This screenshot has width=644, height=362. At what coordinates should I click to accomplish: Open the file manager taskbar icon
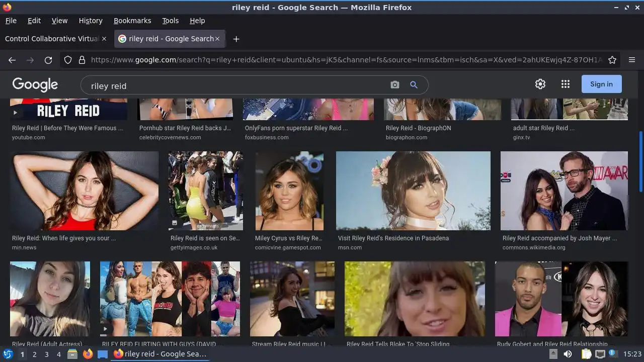72,354
